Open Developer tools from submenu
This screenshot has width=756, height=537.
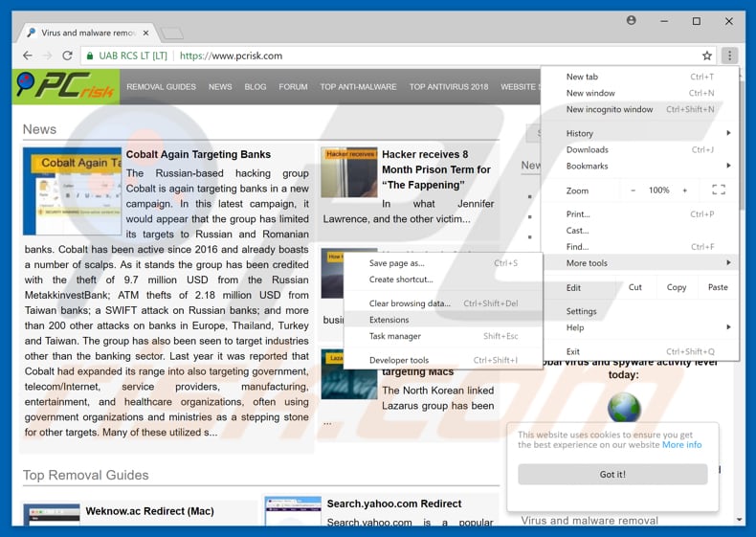pos(443,360)
